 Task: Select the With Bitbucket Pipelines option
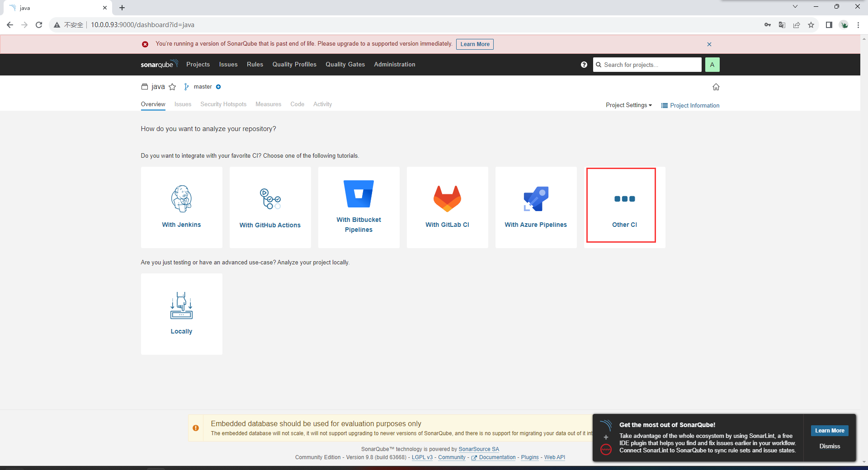(359, 207)
